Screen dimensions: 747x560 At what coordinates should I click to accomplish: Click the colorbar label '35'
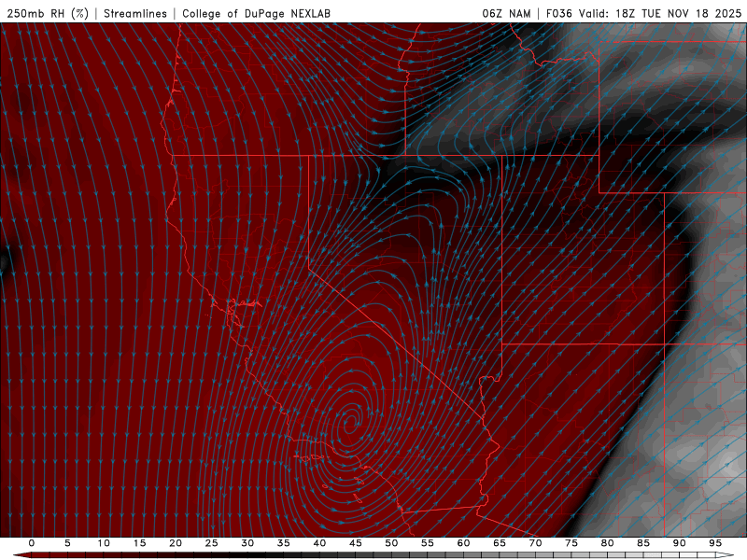tap(284, 543)
